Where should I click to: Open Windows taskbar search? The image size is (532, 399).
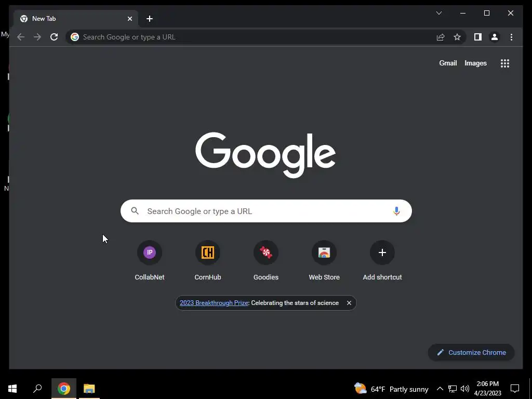click(37, 389)
